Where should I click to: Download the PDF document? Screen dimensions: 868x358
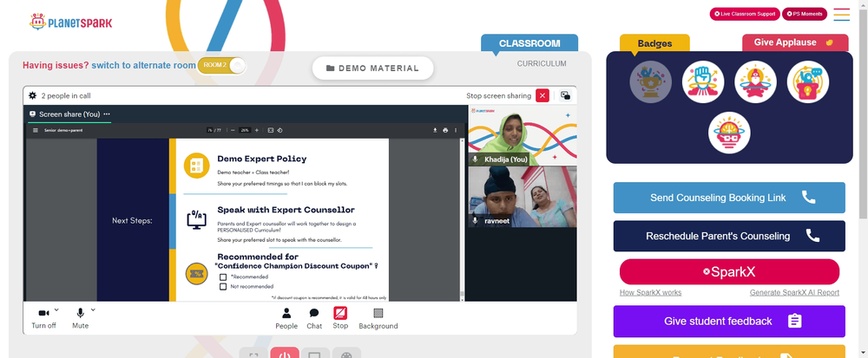click(435, 130)
